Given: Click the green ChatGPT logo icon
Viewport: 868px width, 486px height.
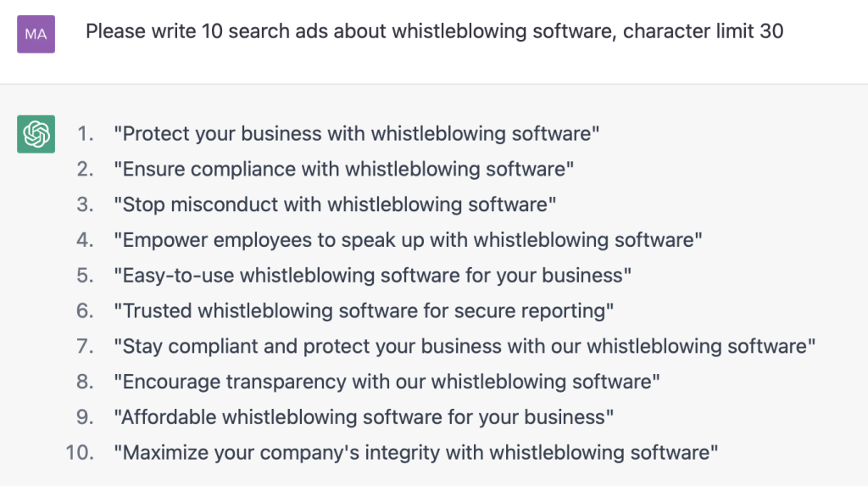Looking at the screenshot, I should [x=36, y=134].
